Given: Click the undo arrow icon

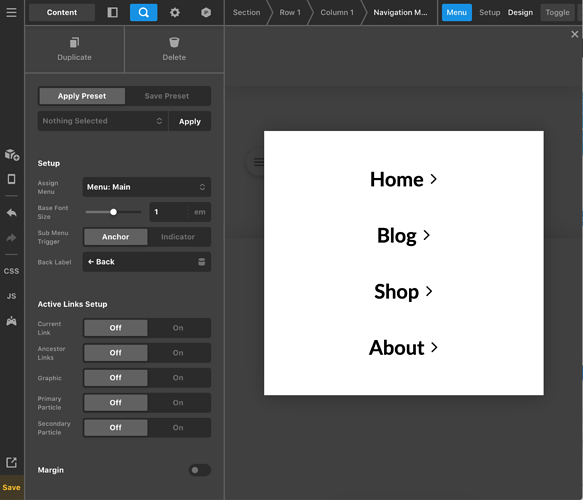Looking at the screenshot, I should [12, 213].
